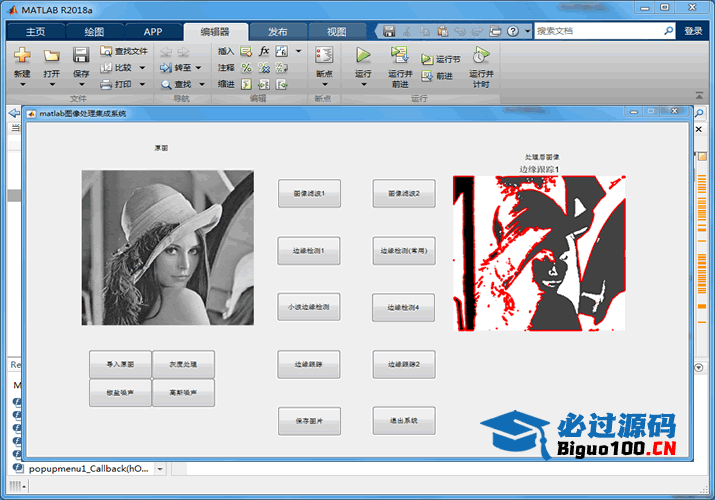Click the processed edge-tracking result image
This screenshot has height=500, width=715.
(538, 253)
